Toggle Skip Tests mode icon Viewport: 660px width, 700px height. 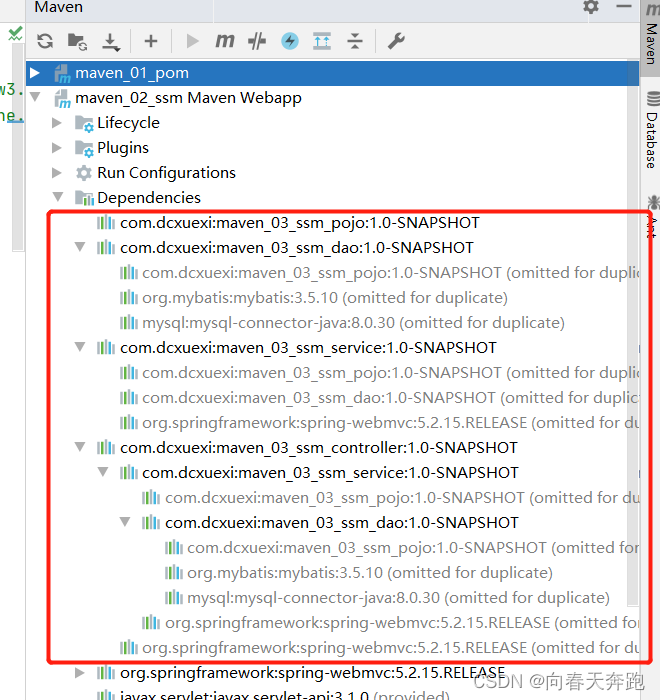click(x=257, y=42)
